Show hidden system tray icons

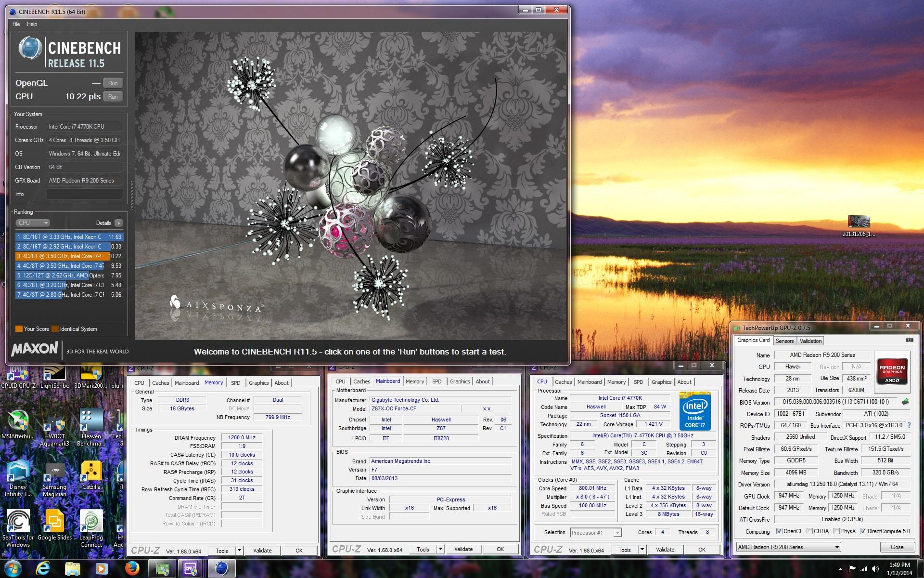point(840,569)
